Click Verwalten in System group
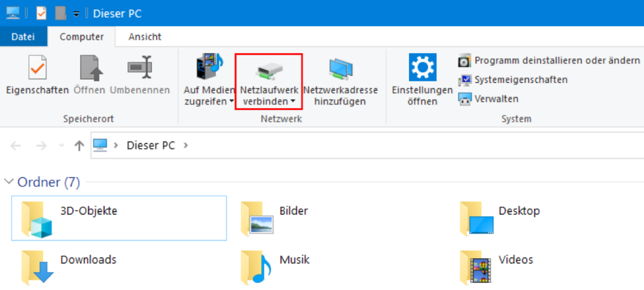The height and width of the screenshot is (290, 644). click(x=488, y=99)
